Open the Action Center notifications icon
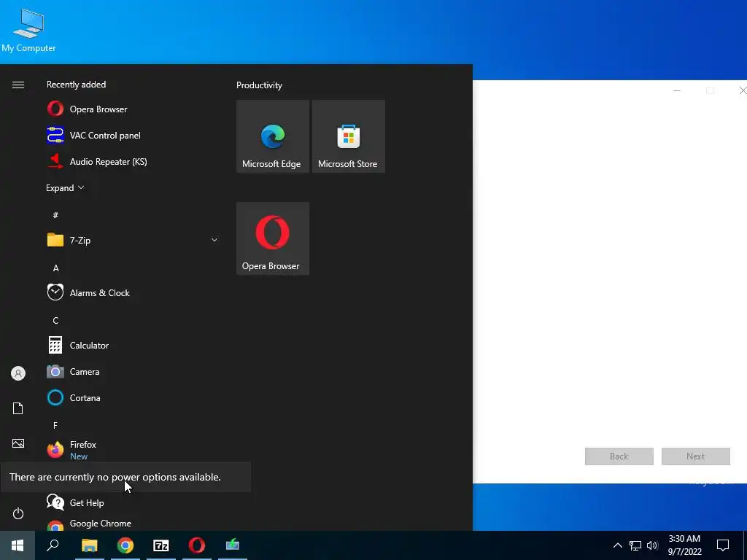The width and height of the screenshot is (747, 560). 723,545
